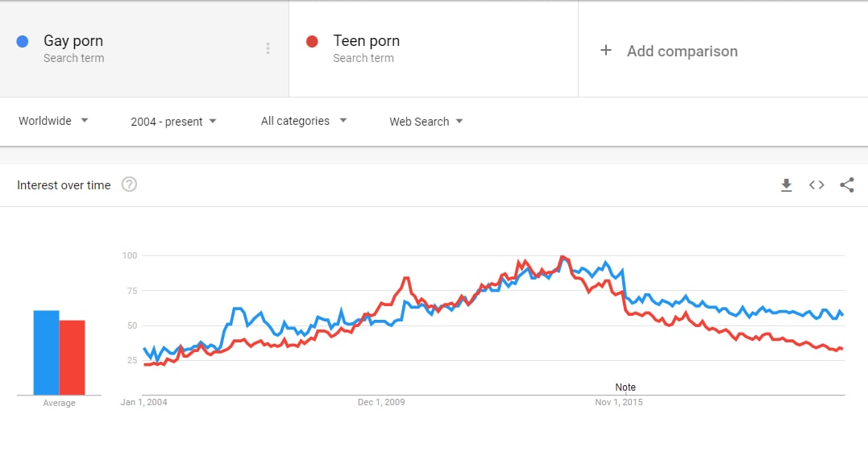The image size is (868, 460).
Task: Click the Add comparison text
Action: tap(682, 51)
